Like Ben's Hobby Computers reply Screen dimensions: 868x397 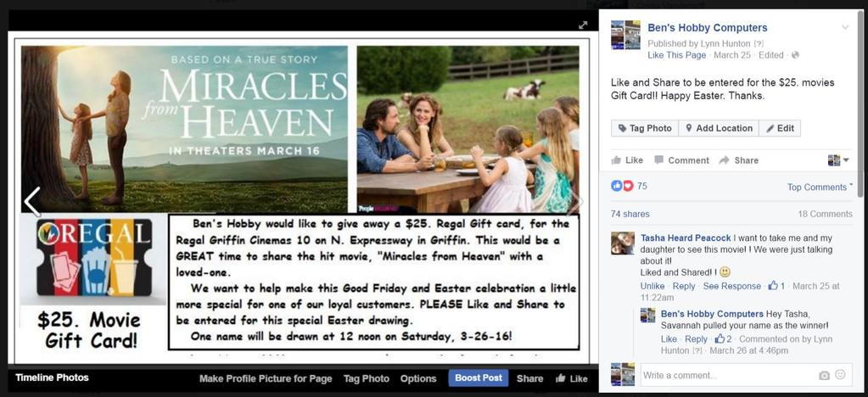669,338
